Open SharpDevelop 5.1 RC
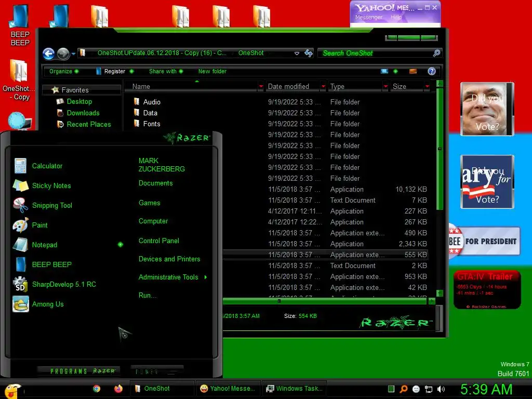The width and height of the screenshot is (532, 399). pos(64,284)
